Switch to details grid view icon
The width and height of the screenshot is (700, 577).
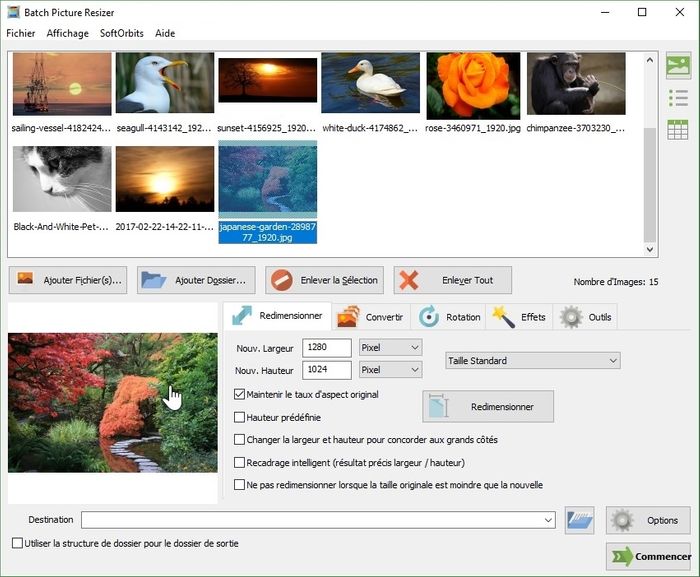click(x=678, y=129)
